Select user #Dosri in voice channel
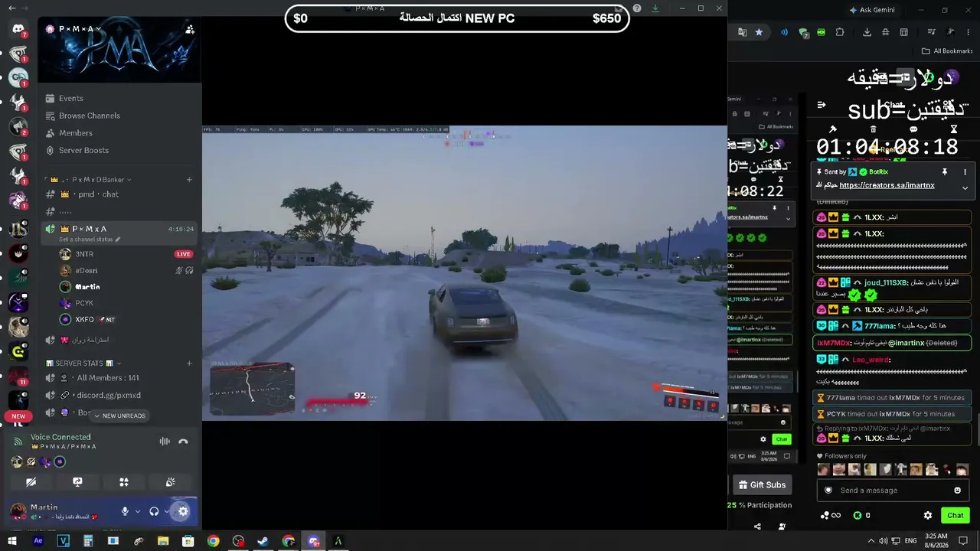980x551 pixels. click(127, 271)
